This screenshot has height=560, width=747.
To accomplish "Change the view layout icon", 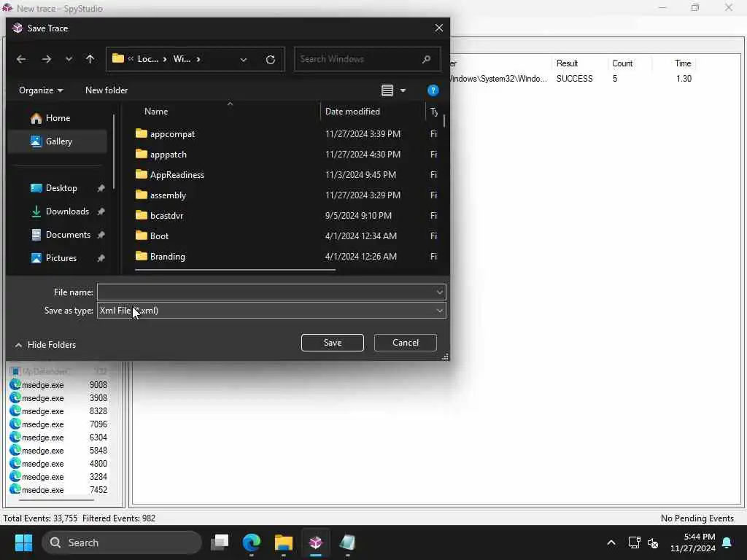I will pyautogui.click(x=387, y=90).
